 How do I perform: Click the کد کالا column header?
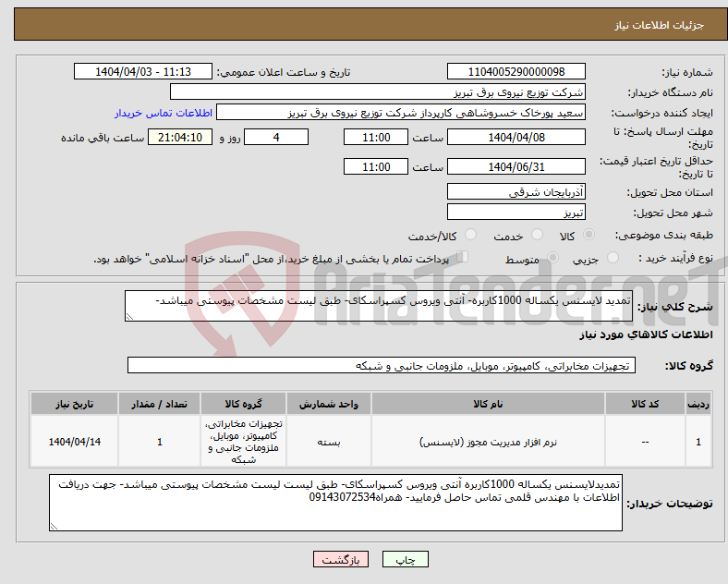coord(645,404)
